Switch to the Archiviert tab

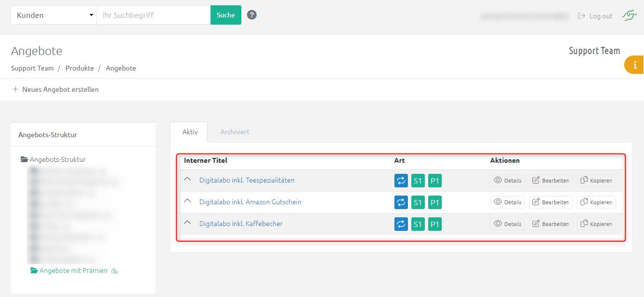235,132
